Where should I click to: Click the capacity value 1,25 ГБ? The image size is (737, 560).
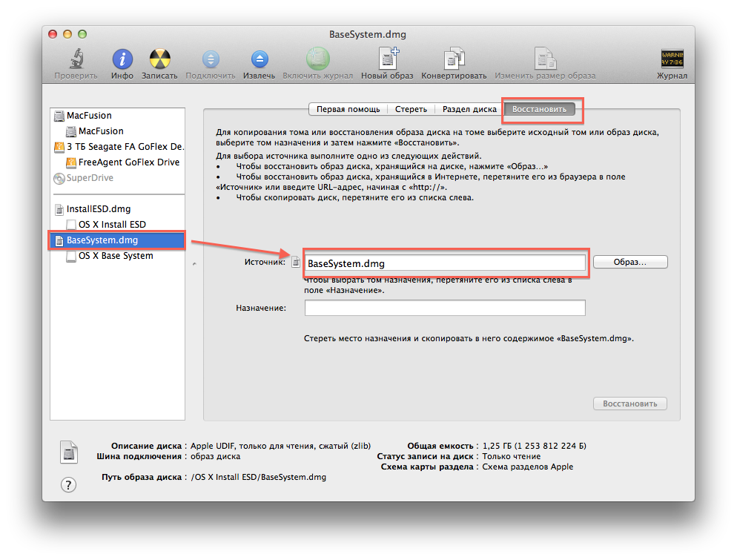click(535, 446)
